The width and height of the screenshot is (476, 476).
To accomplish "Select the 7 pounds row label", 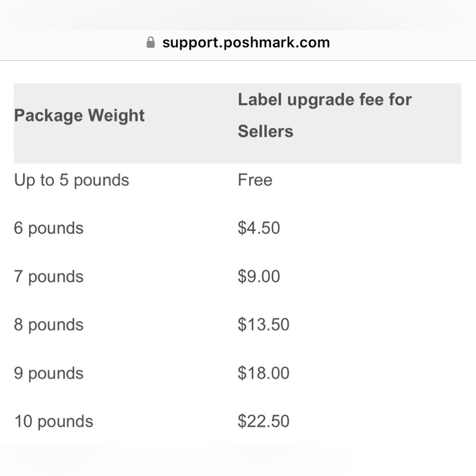I will click(x=49, y=277).
